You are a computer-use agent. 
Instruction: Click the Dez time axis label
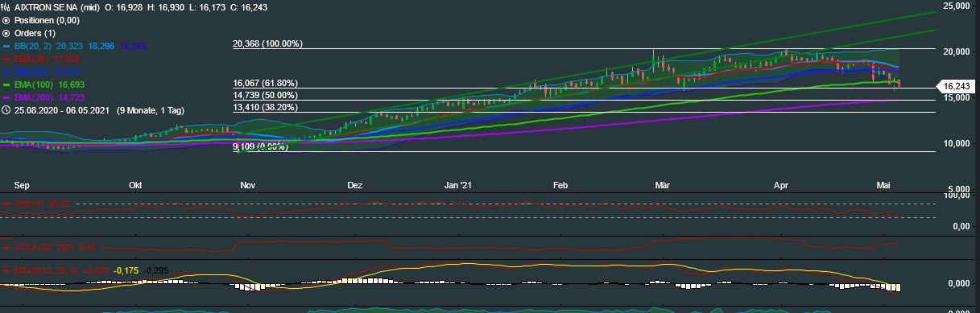click(x=355, y=185)
